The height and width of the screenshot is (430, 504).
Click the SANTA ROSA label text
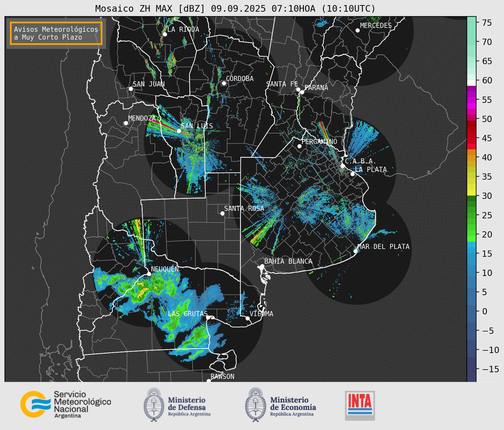pyautogui.click(x=244, y=208)
